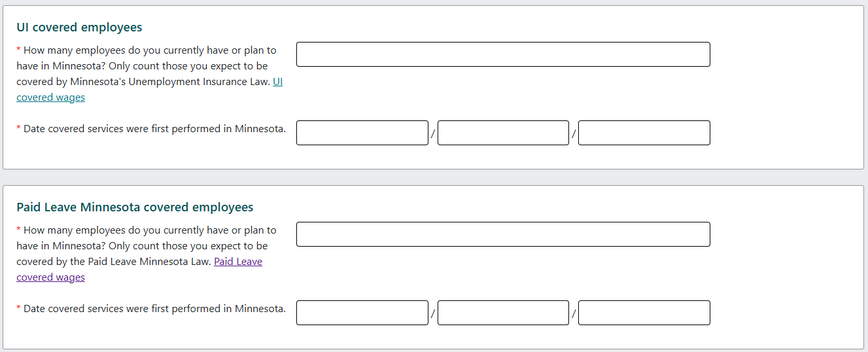This screenshot has width=868, height=352.
Task: Open the UI covered wages link
Action: [51, 97]
